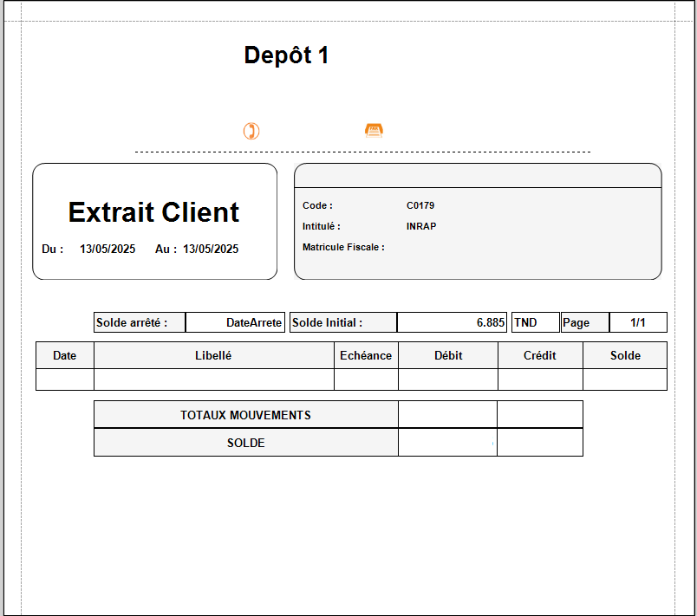Select the Libellé column header
Image resolution: width=697 pixels, height=616 pixels.
[x=212, y=355]
